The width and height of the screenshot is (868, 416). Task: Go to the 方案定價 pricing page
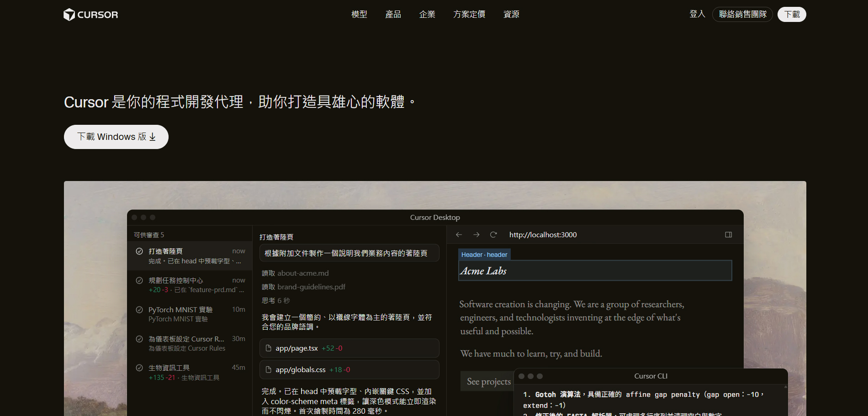coord(469,15)
